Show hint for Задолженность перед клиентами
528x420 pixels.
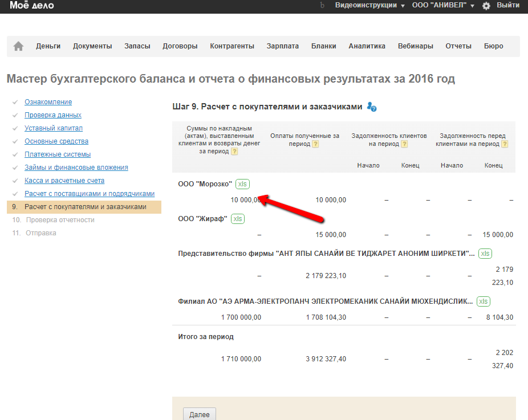click(505, 144)
